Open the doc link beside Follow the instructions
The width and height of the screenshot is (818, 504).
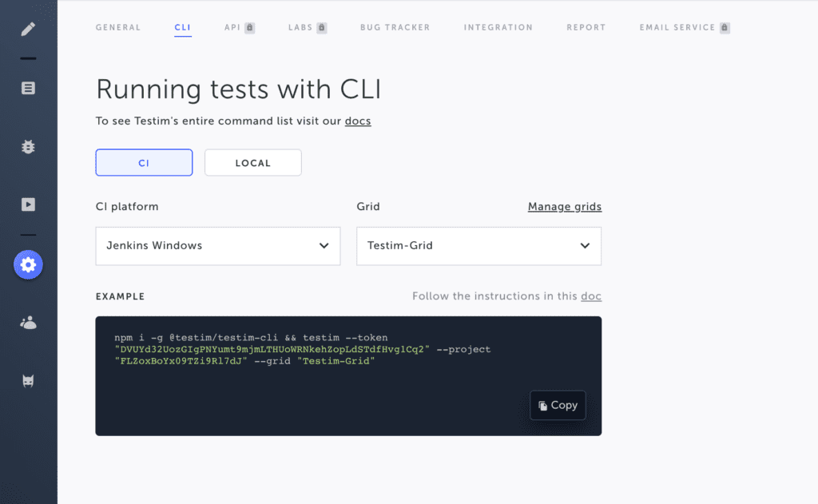click(591, 296)
